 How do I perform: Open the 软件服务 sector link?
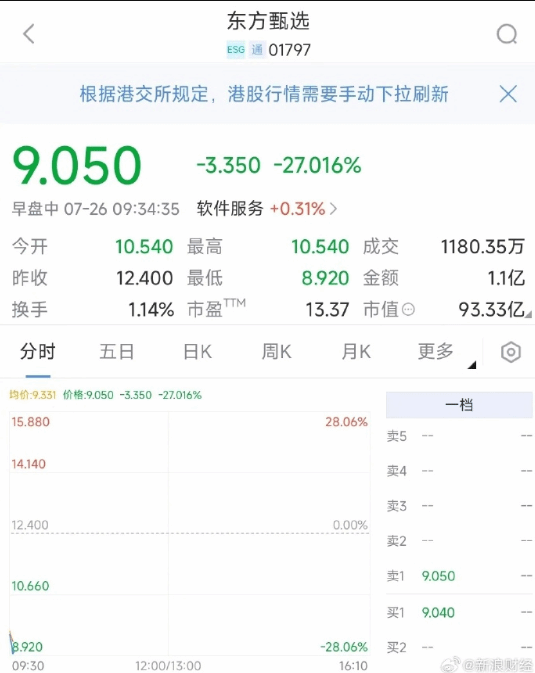pos(230,209)
